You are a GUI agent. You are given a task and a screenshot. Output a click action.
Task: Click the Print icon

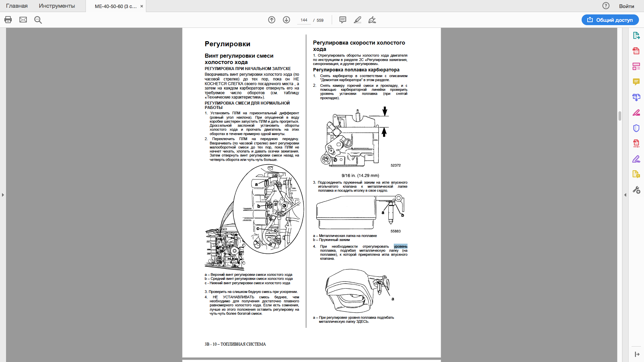[x=8, y=20]
